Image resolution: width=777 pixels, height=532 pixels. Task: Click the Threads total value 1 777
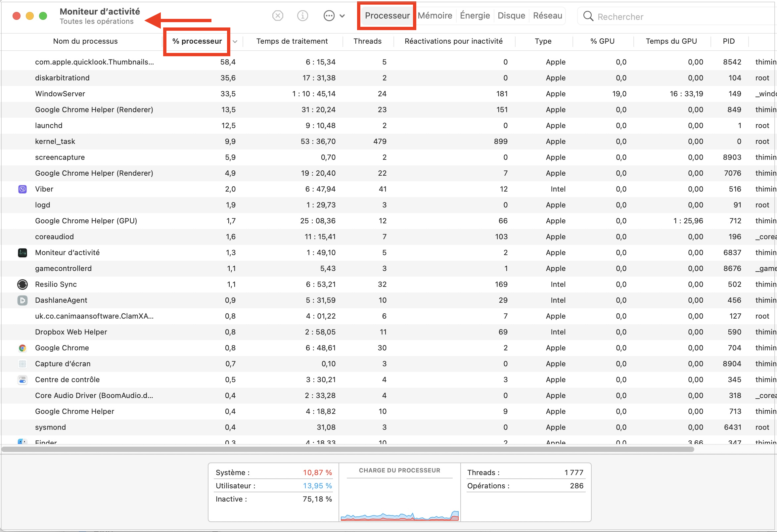tap(574, 472)
